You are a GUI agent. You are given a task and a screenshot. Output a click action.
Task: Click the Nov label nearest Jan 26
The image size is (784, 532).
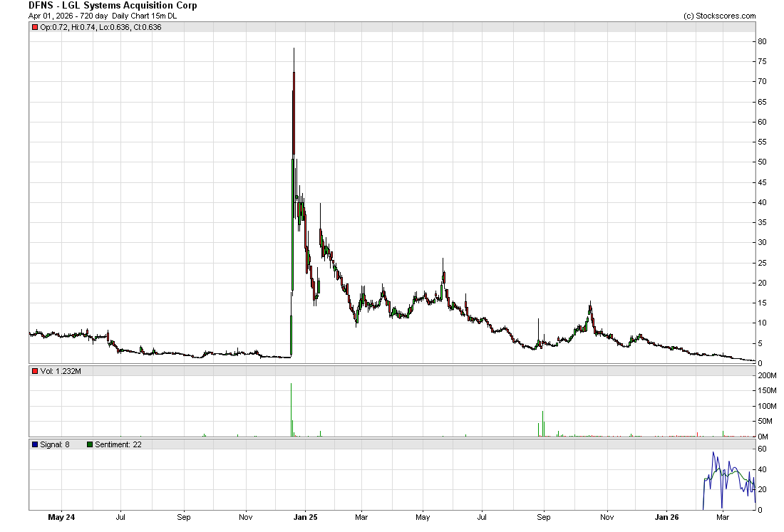point(607,517)
